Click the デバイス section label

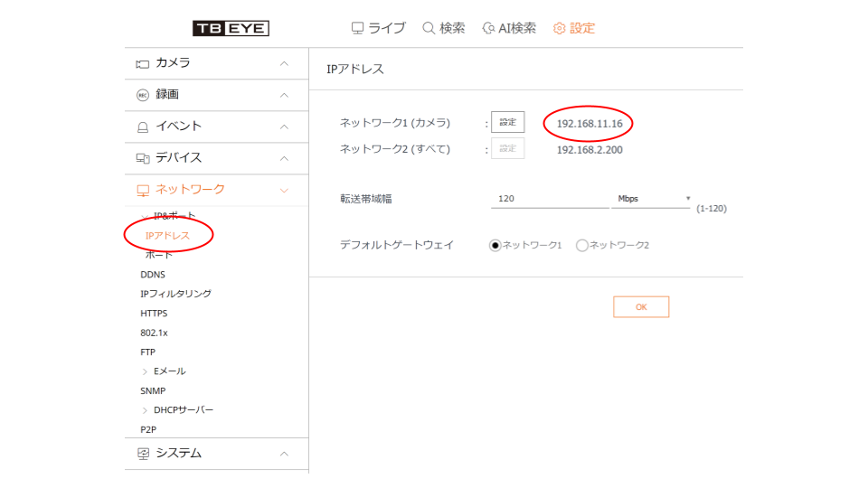[x=179, y=157]
